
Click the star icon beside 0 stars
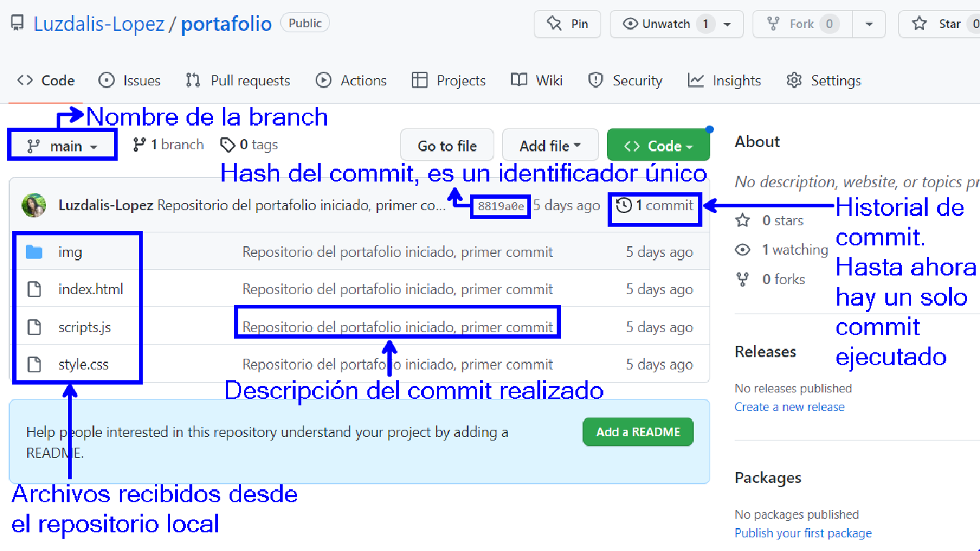[x=743, y=220]
